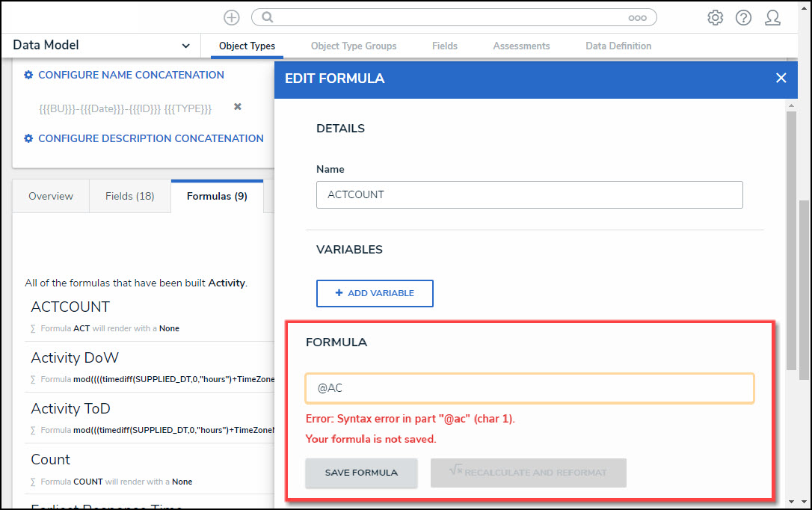Click the Add Variable button

(375, 293)
